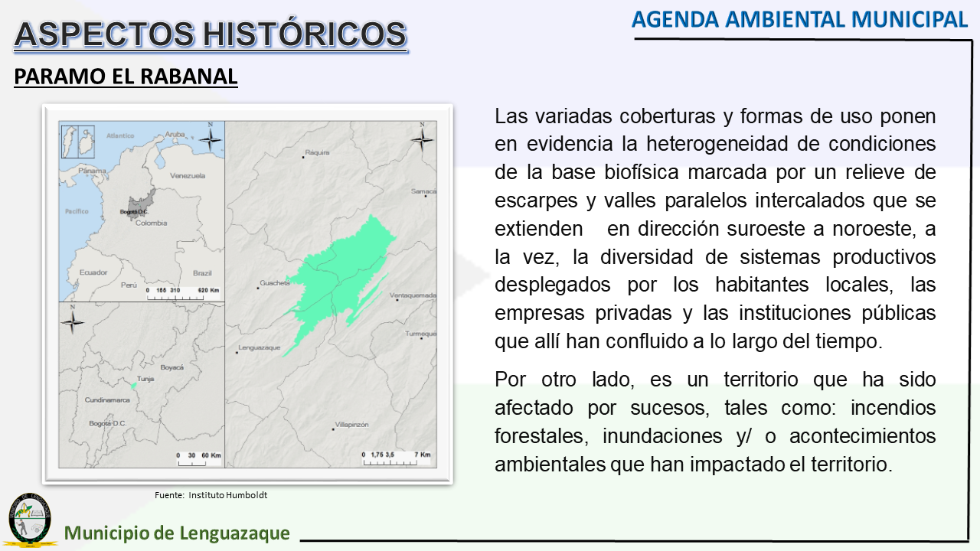Click the 620 Km scale bar
The height and width of the screenshot is (551, 980).
click(182, 294)
